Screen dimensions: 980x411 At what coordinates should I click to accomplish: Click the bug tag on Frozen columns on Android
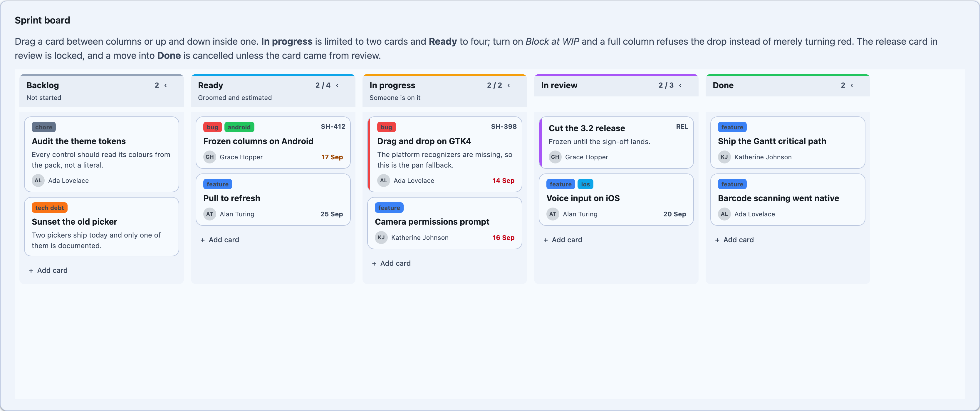[x=213, y=127]
